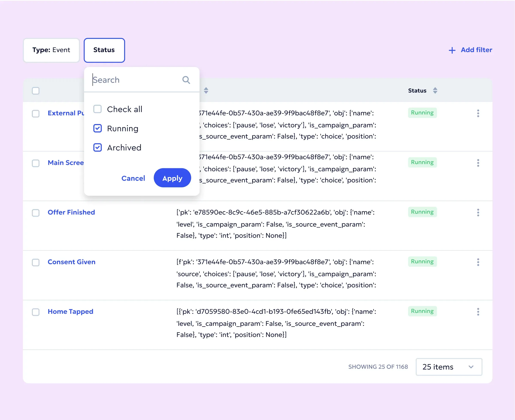The height and width of the screenshot is (420, 515).
Task: Cancel the status filter selection
Action: tap(133, 178)
